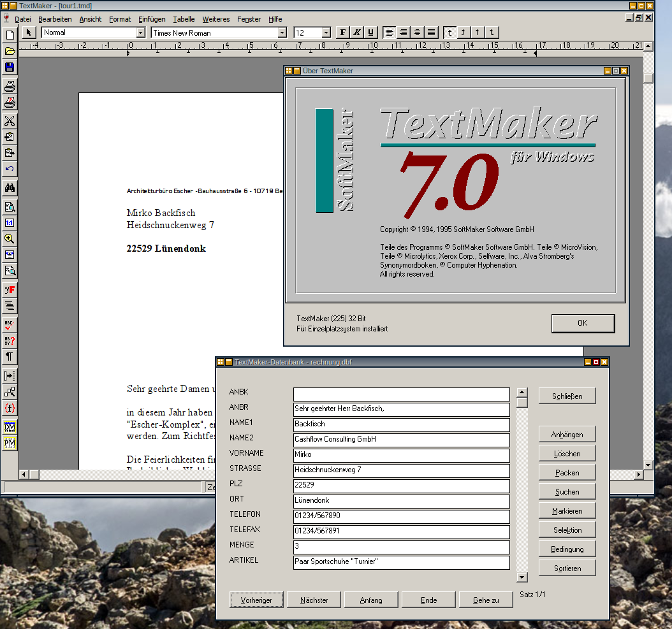This screenshot has width=672, height=629.
Task: Undo the last action with the blue arrow
Action: pyautogui.click(x=10, y=169)
